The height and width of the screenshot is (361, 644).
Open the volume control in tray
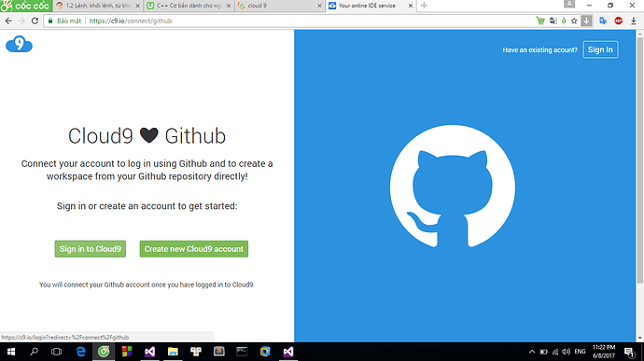[x=566, y=352]
